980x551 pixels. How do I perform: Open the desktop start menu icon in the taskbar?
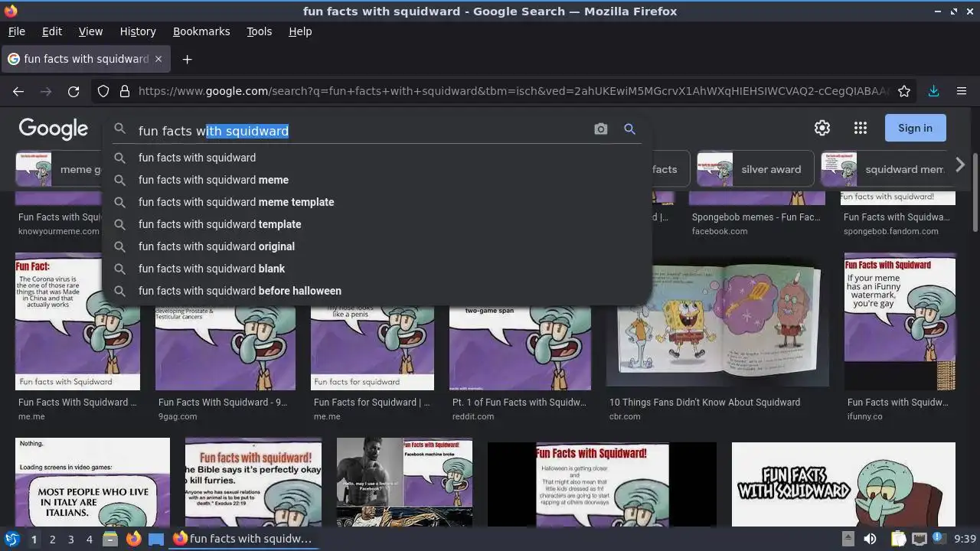pyautogui.click(x=11, y=539)
